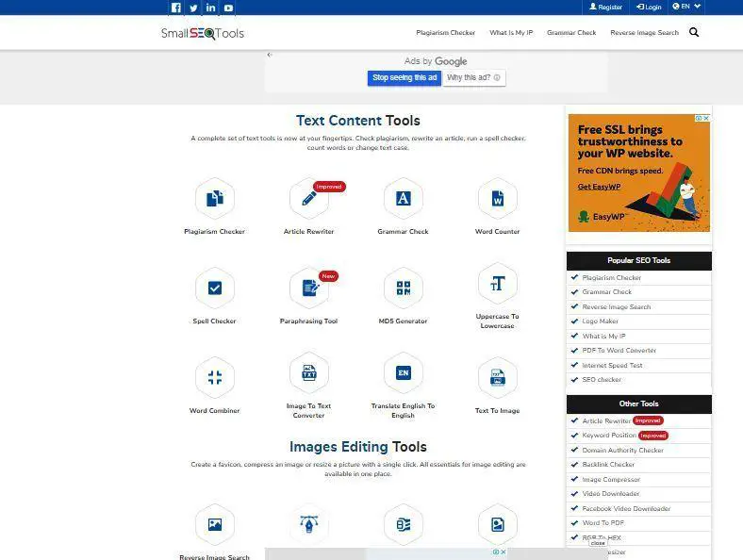Open the Facebook social icon
This screenshot has height=560, width=743.
pos(175,8)
